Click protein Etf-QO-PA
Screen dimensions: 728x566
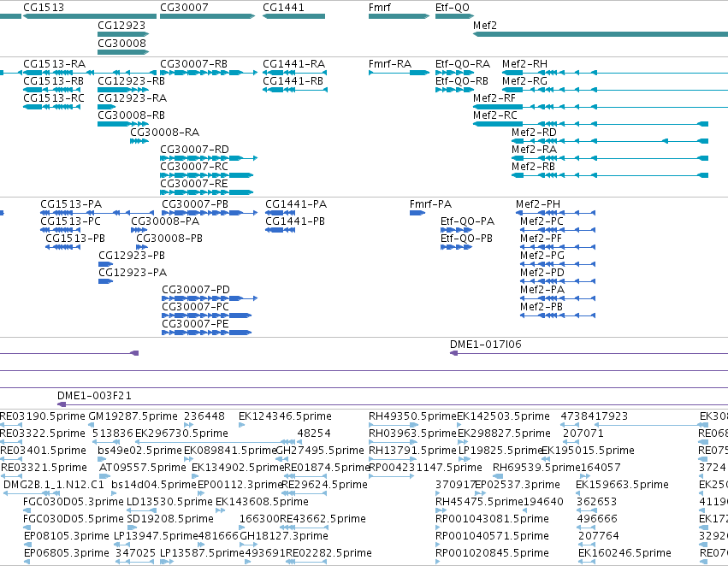pos(468,221)
